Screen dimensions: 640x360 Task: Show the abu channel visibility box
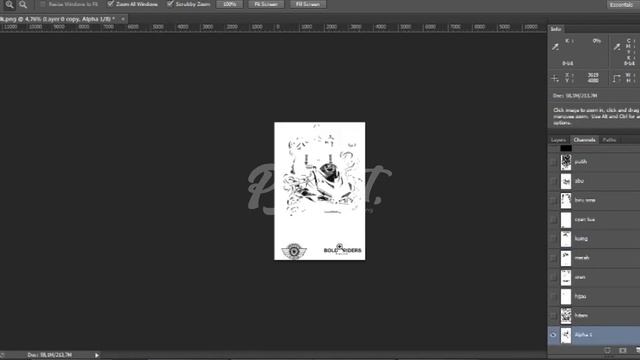[553, 181]
